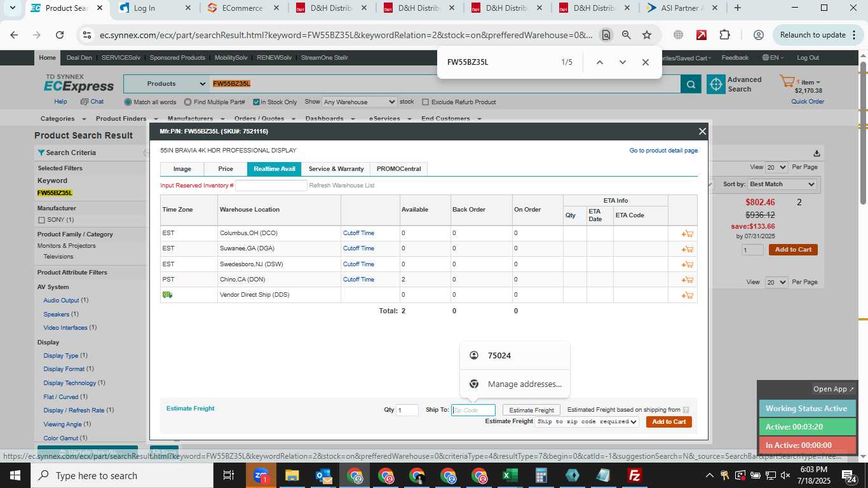
Task: Add Suwanee, GA warehouse row to cart
Action: coord(687,249)
